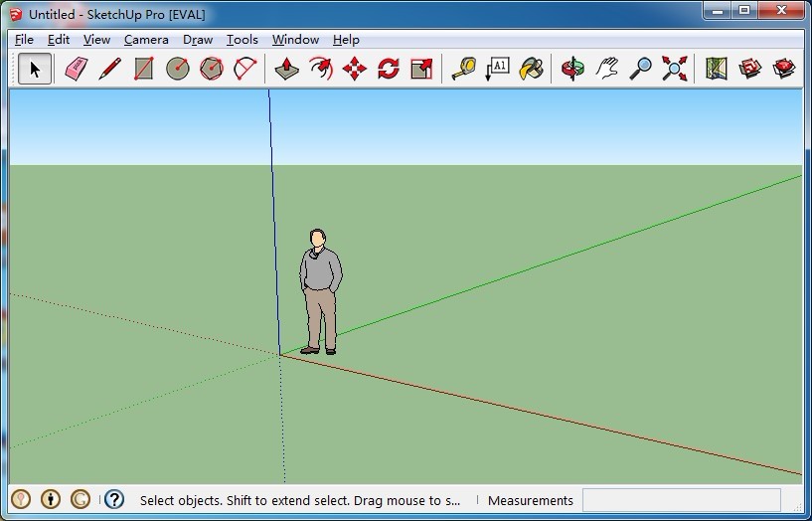This screenshot has width=812, height=521.
Task: Choose the Rotate tool
Action: [x=389, y=69]
